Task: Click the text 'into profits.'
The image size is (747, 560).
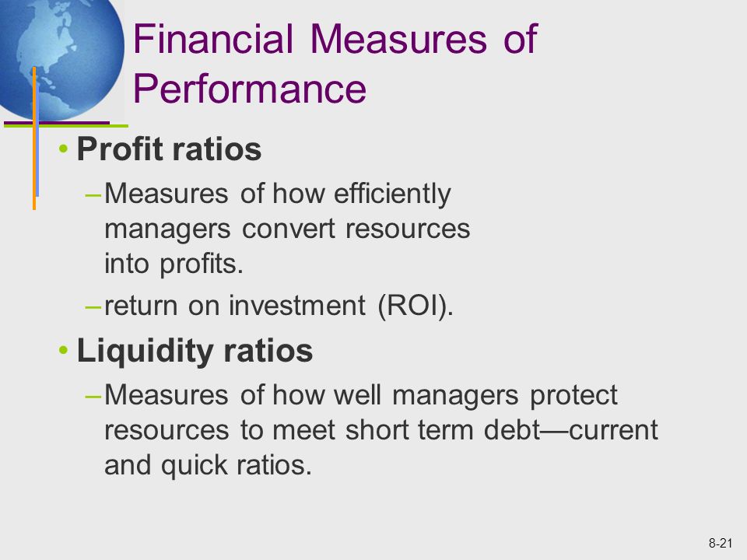Action: tap(174, 264)
